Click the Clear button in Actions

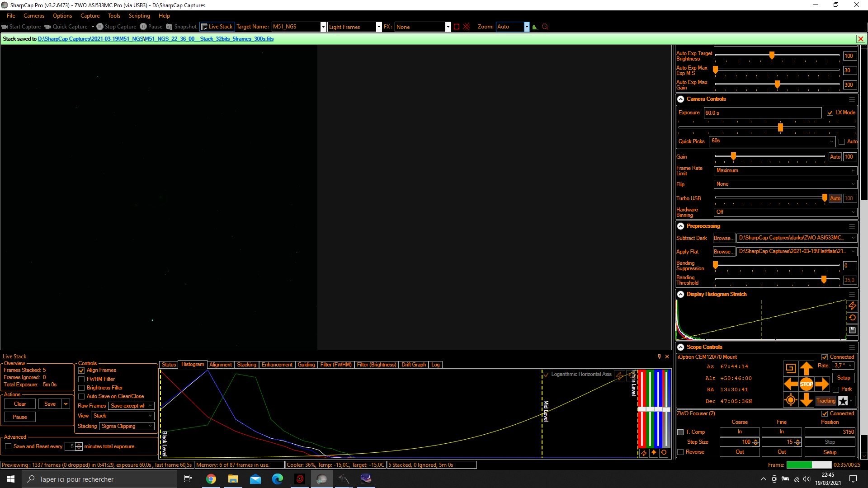(20, 404)
